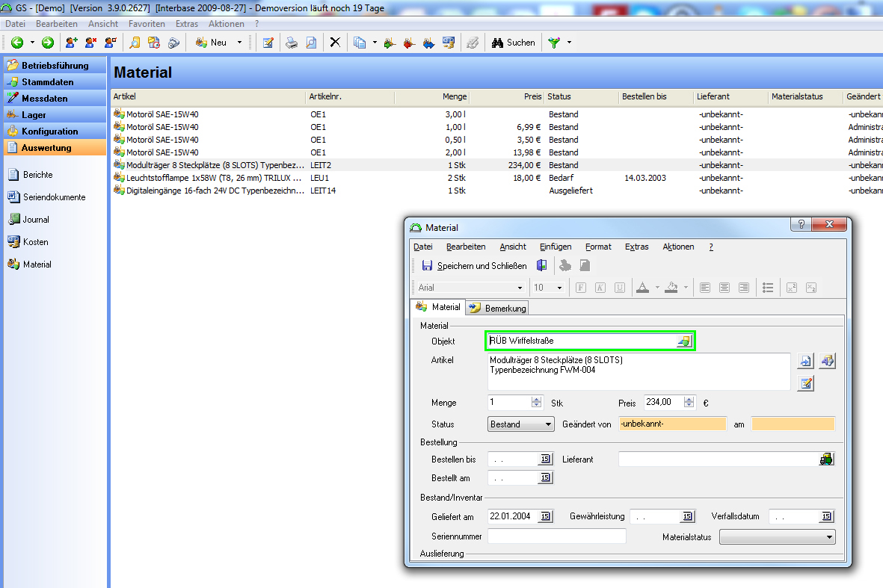Click the print icon in main toolbar
This screenshot has width=883, height=588.
click(292, 43)
